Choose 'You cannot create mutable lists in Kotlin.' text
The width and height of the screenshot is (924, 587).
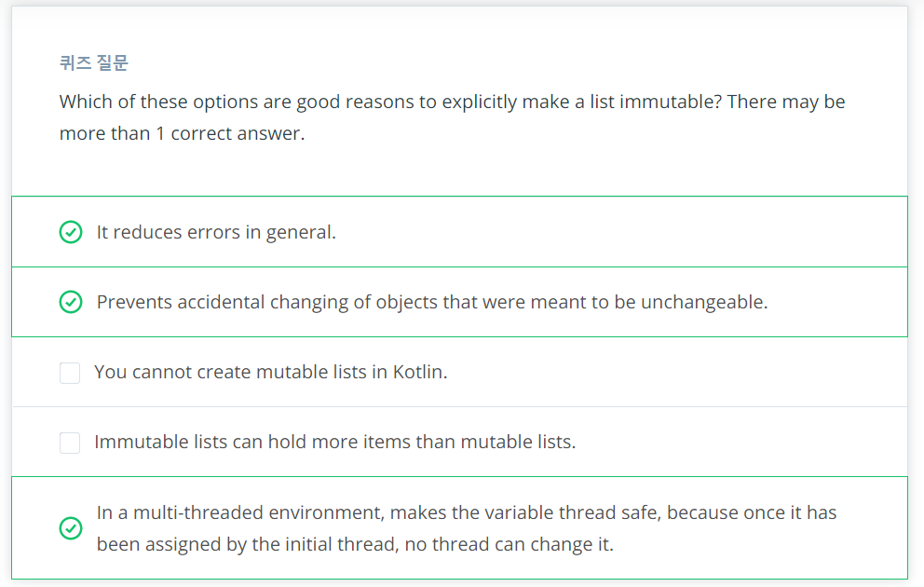271,372
